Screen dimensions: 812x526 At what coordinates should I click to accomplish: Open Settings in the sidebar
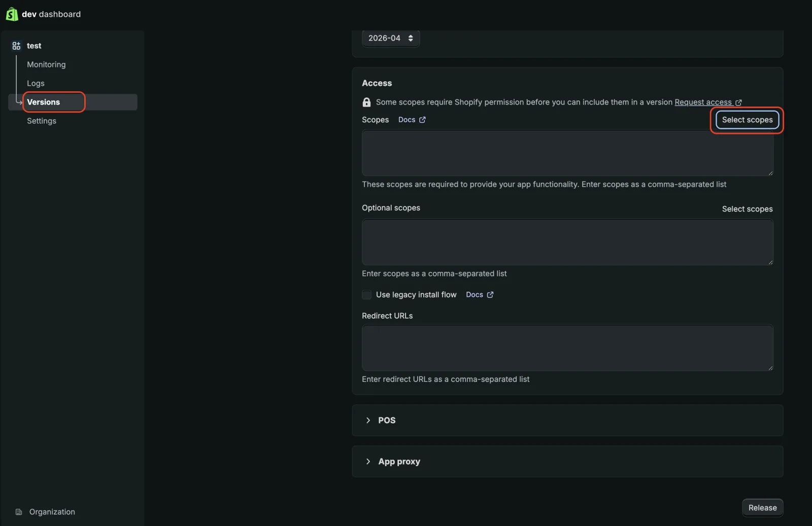click(42, 121)
